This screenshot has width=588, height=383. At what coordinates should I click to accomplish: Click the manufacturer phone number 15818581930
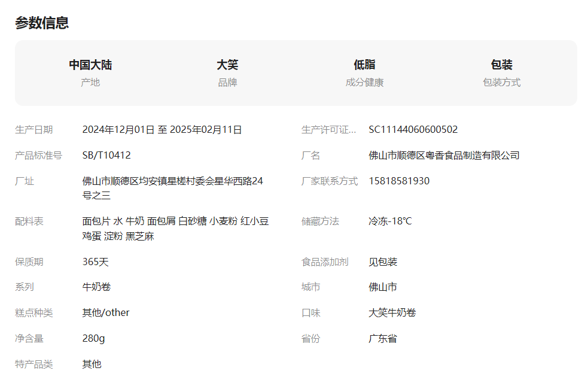(x=399, y=181)
